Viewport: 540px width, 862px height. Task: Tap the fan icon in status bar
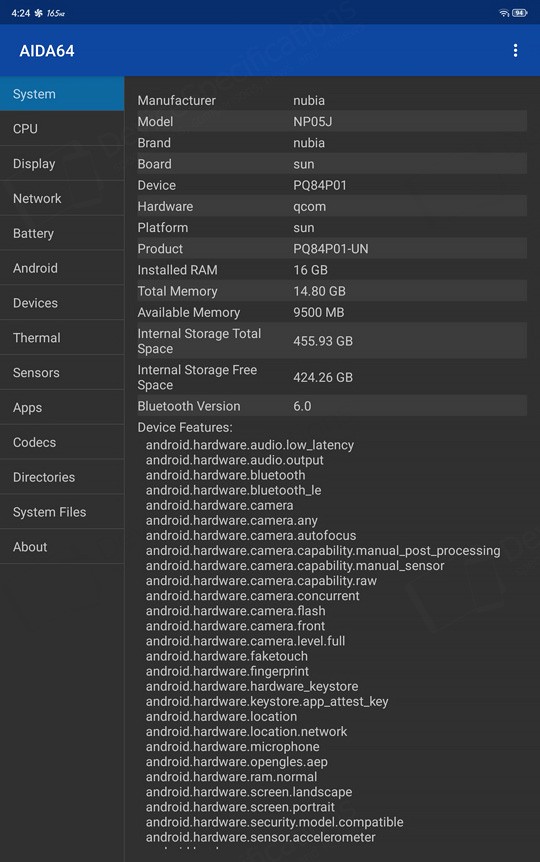click(38, 13)
